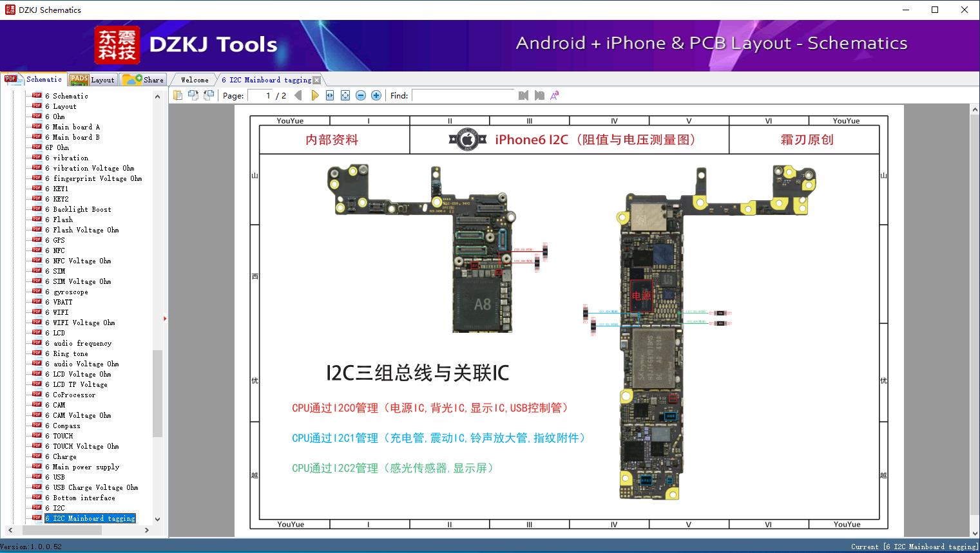This screenshot has height=553, width=980.
Task: Switch to the Layout tab
Action: [x=92, y=80]
